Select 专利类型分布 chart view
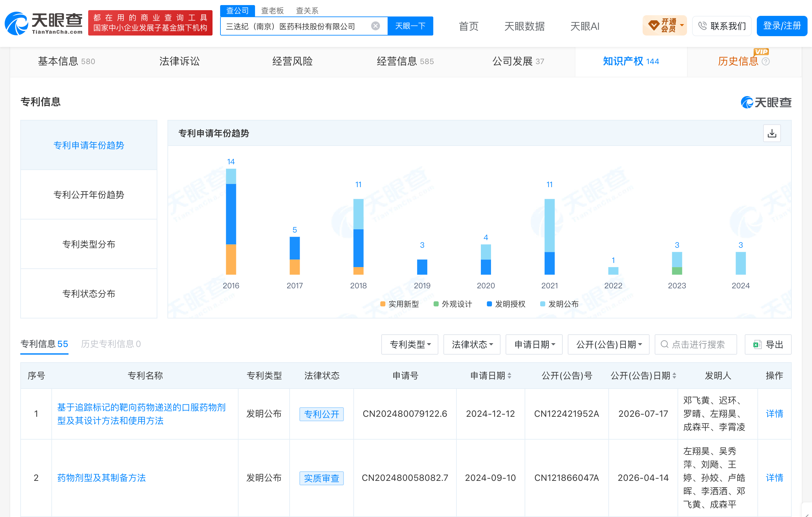 (89, 244)
